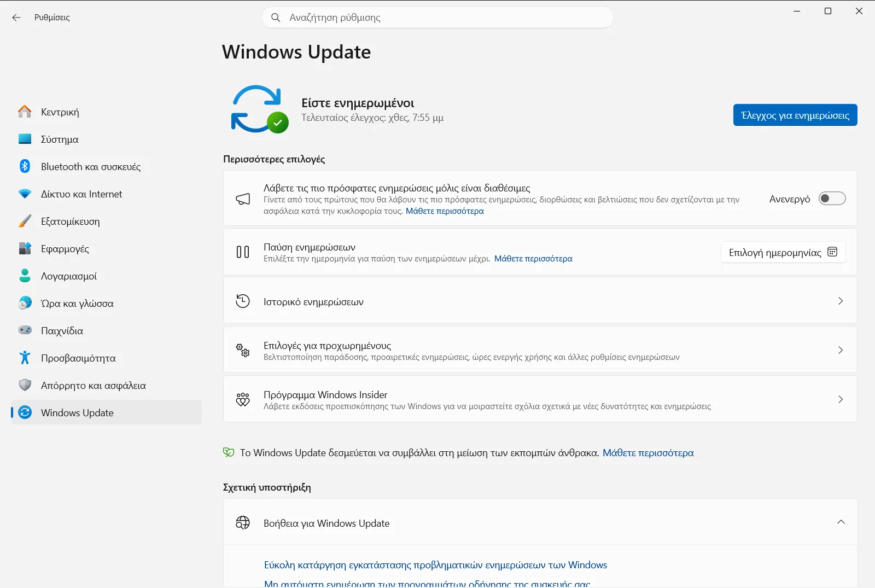Viewport: 875px width, 588px height.
Task: Click the Προσβασιμότητα accessibility figure icon
Action: [x=25, y=358]
